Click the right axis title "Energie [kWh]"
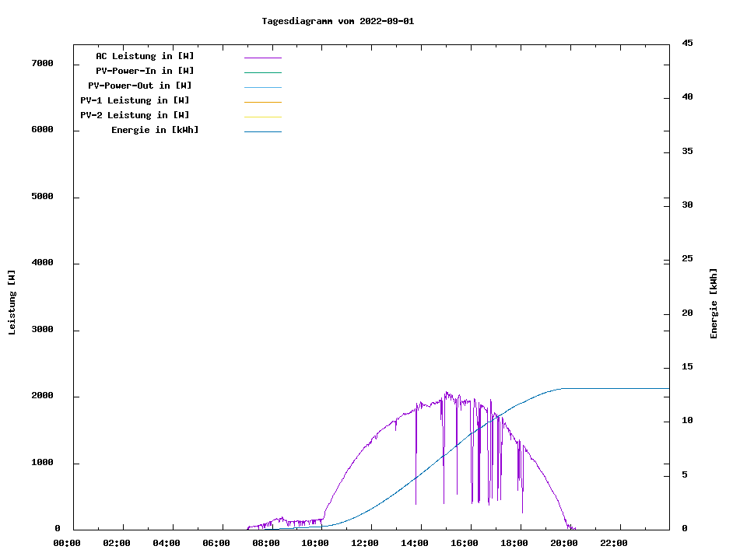The image size is (747, 560). pos(714,303)
